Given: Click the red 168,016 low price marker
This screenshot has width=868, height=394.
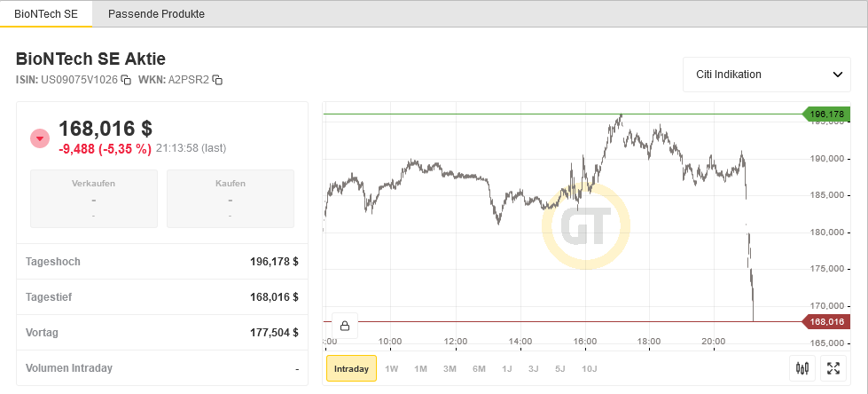Looking at the screenshot, I should [826, 321].
